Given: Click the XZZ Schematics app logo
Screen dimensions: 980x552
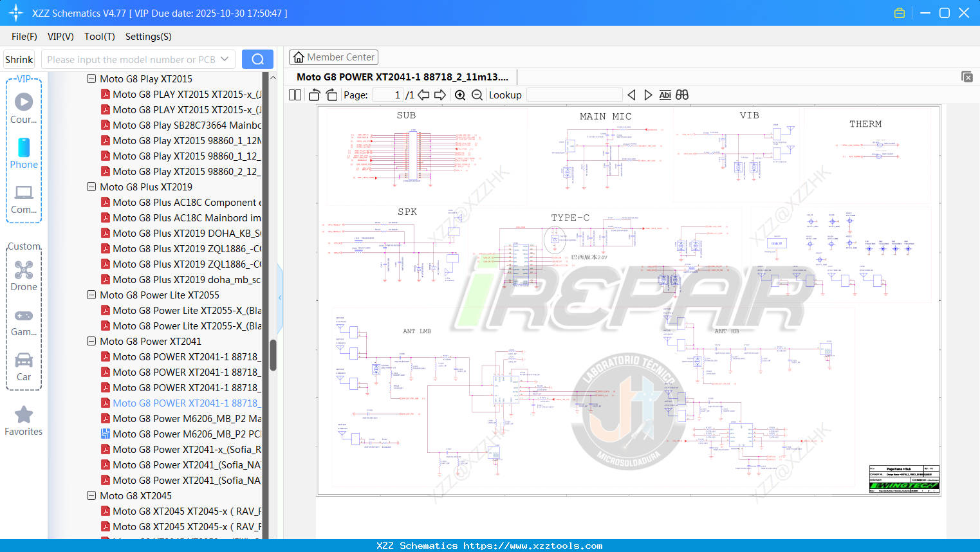Looking at the screenshot, I should pos(16,13).
